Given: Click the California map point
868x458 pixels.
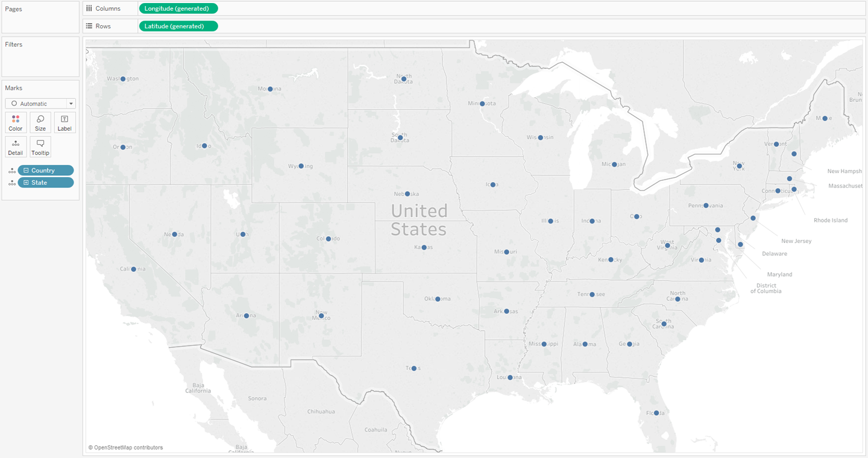Looking at the screenshot, I should 134,269.
